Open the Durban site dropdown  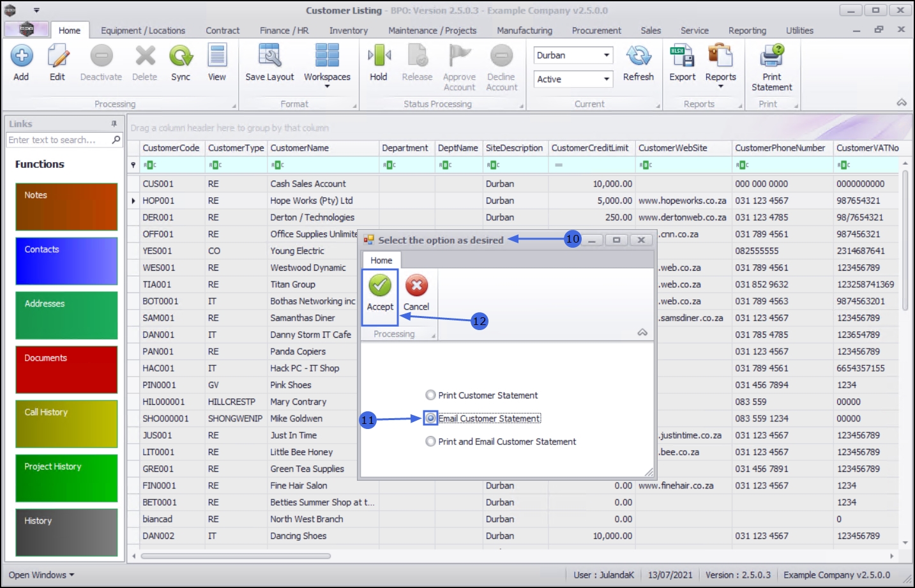(x=606, y=56)
